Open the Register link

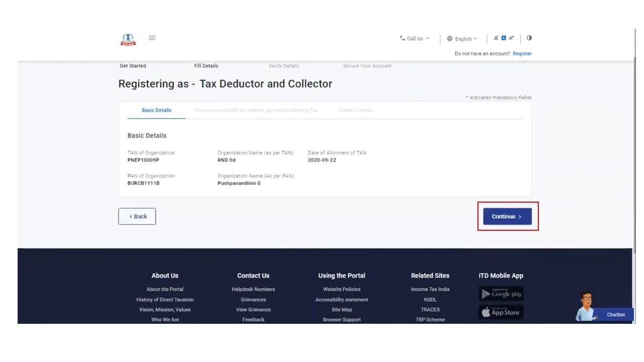click(522, 53)
